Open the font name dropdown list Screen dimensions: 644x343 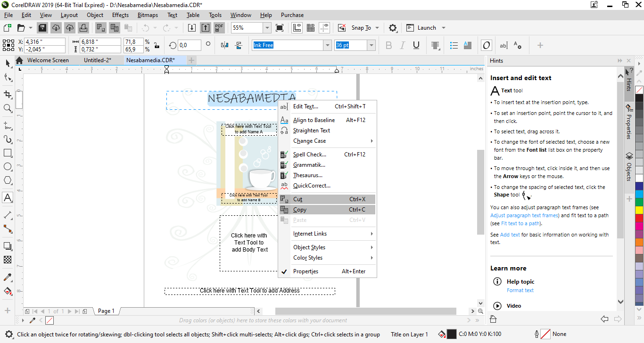pyautogui.click(x=327, y=45)
